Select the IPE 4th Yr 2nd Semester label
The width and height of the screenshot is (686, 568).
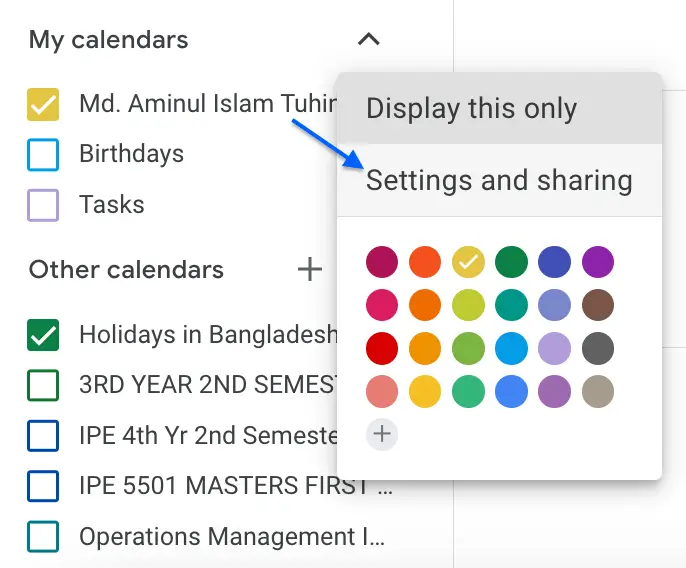click(x=209, y=435)
